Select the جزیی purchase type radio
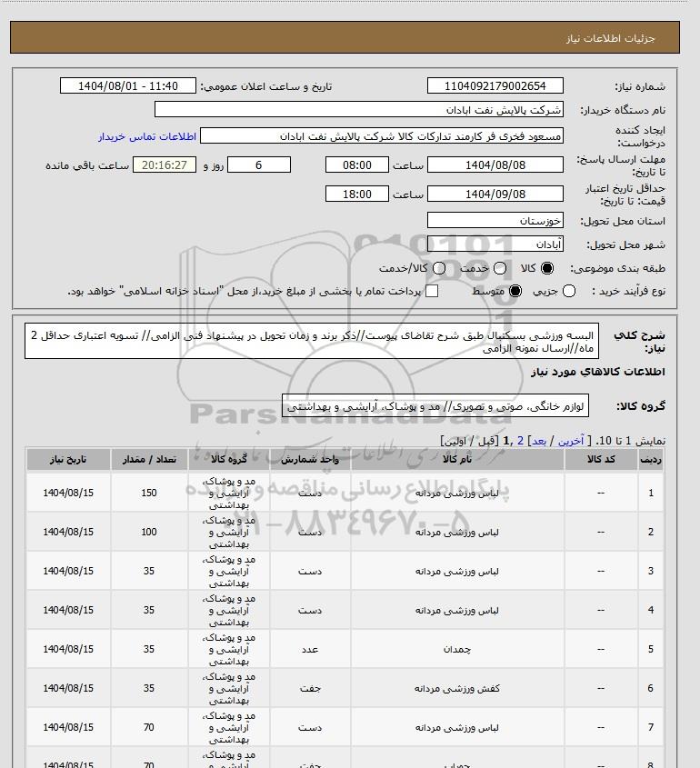This screenshot has height=768, width=700. tap(569, 291)
